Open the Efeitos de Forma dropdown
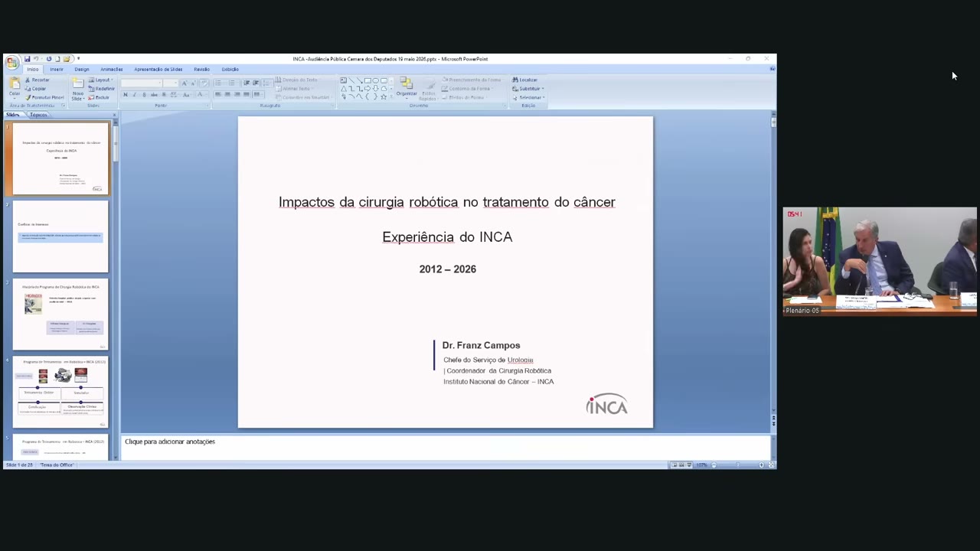980x551 pixels. pyautogui.click(x=464, y=97)
